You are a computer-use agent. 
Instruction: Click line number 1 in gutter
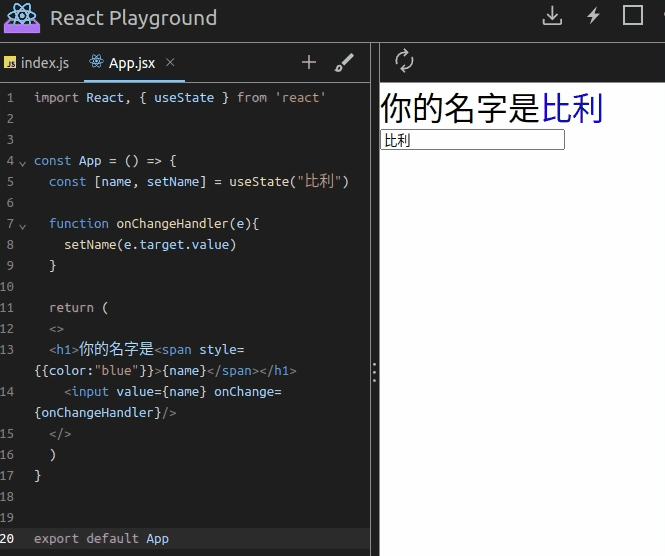coord(10,98)
